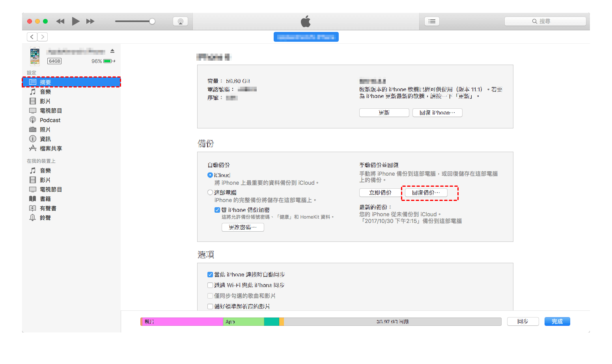Select the iCloud backup radio button
The image size is (612, 364).
pyautogui.click(x=210, y=175)
